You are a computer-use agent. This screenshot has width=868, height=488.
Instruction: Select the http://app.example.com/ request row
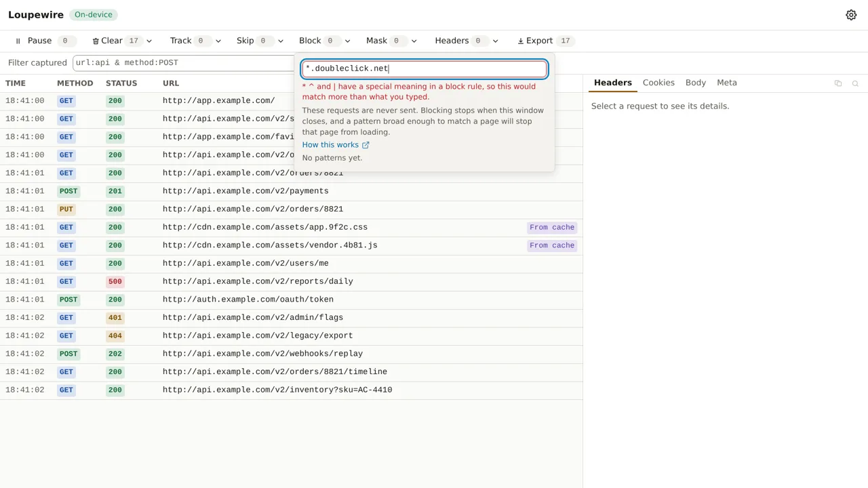click(291, 101)
